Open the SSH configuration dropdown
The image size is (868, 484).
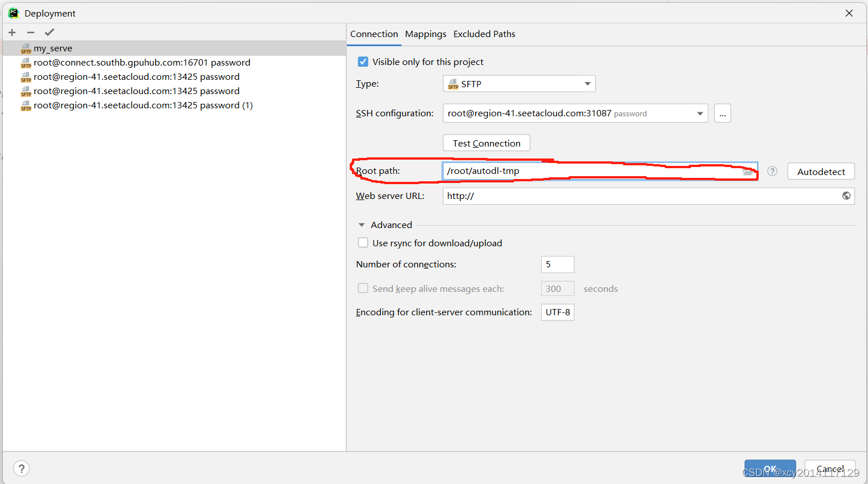click(700, 113)
